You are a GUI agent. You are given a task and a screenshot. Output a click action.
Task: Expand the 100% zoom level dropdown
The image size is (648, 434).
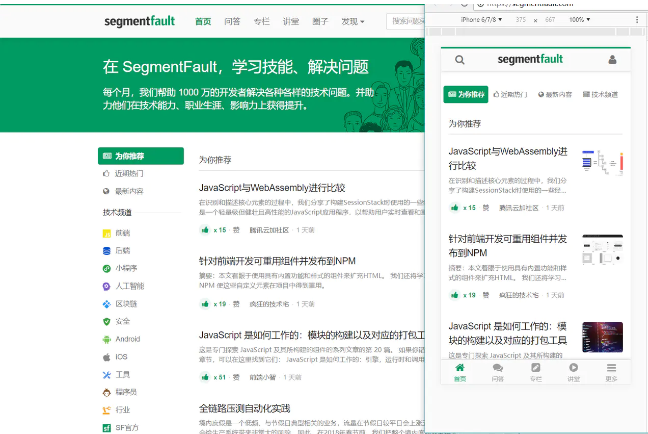coord(580,19)
